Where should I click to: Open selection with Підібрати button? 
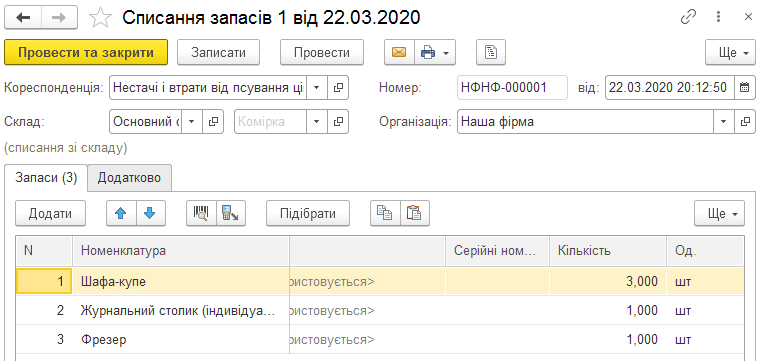pos(308,213)
